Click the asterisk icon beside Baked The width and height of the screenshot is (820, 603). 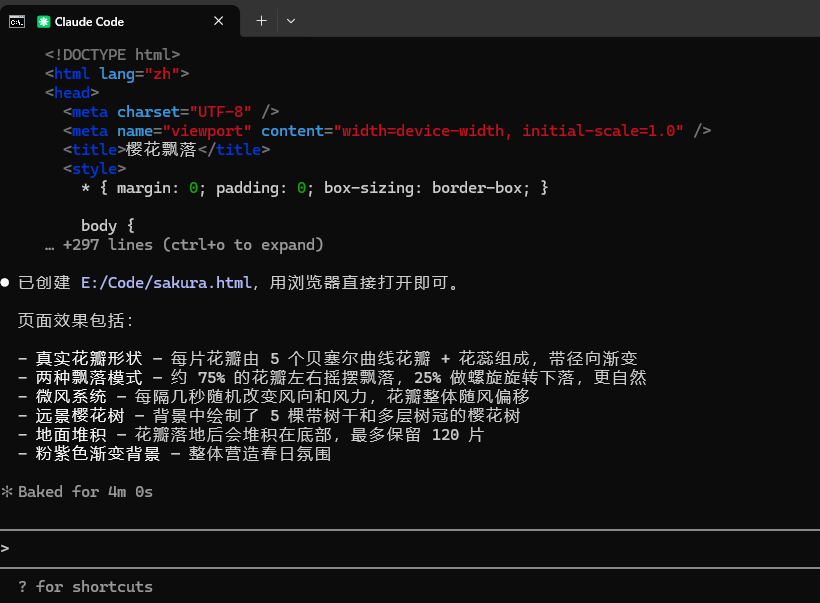(6, 492)
